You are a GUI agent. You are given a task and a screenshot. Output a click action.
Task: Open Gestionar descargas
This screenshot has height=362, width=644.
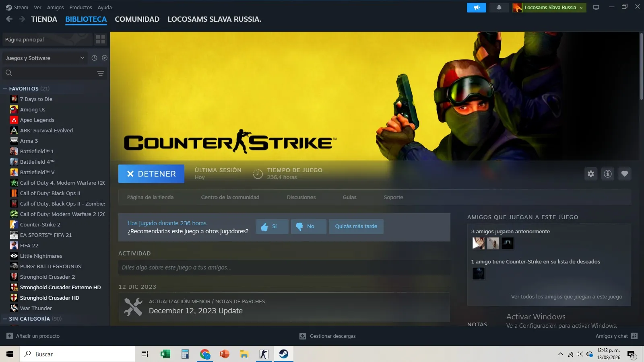click(328, 336)
